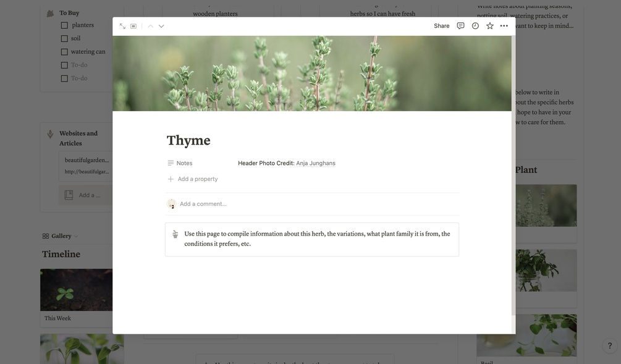Viewport: 621px width, 364px height.
Task: Click the callout text about compiling herb information
Action: pos(317,239)
